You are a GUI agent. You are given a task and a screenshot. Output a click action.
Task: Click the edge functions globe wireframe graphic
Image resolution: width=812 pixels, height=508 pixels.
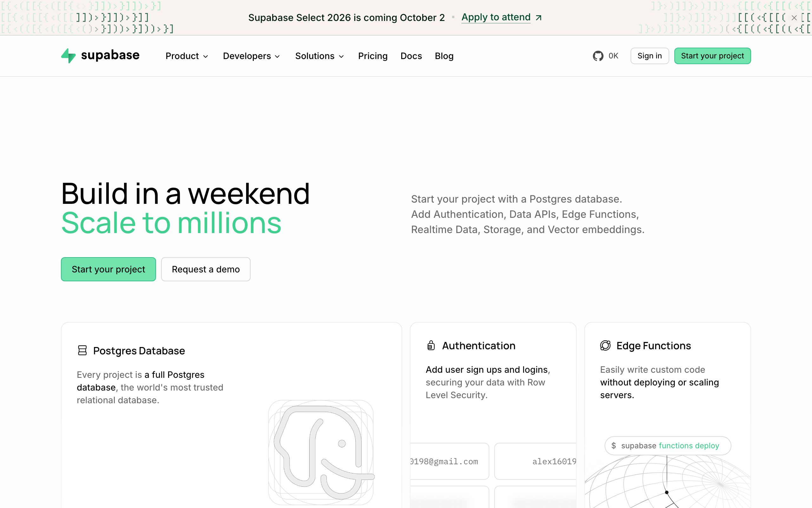668,481
